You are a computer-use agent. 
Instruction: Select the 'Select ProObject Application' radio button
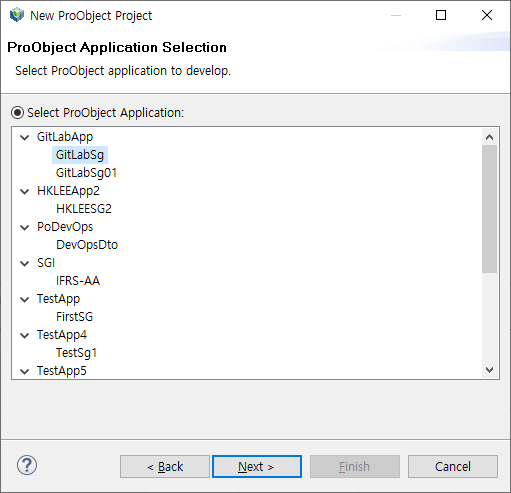(17, 113)
